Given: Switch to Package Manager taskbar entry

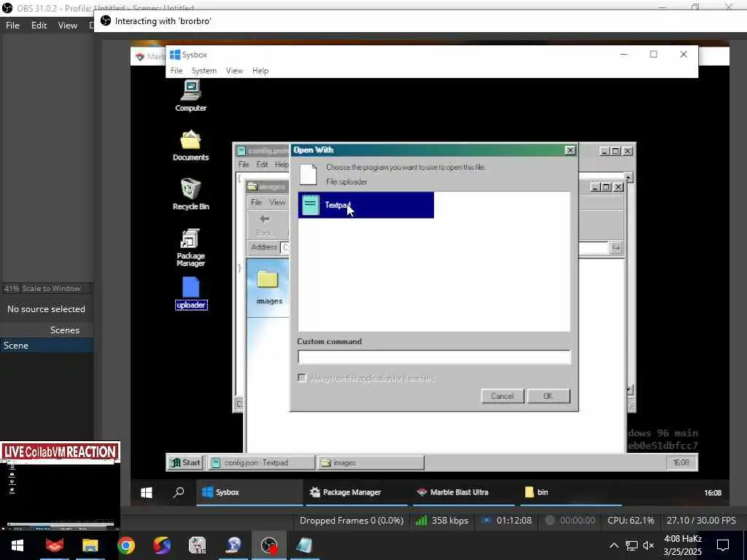Looking at the screenshot, I should pyautogui.click(x=355, y=492).
